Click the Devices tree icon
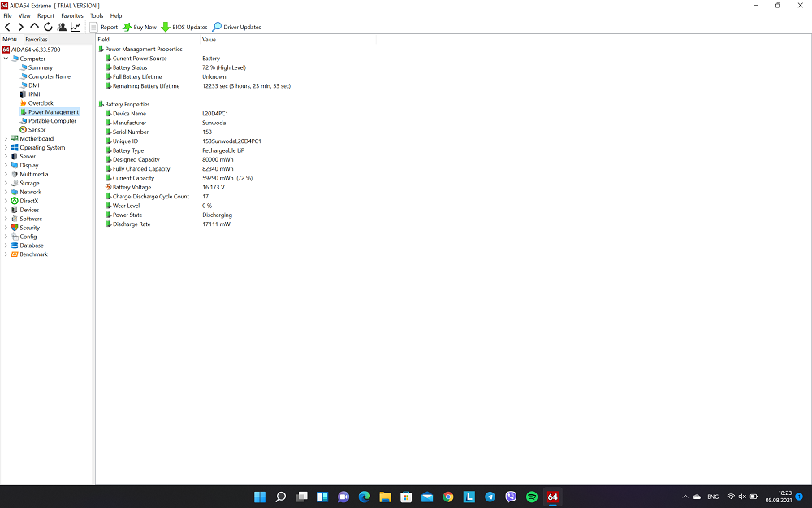Image resolution: width=812 pixels, height=508 pixels. tap(15, 210)
